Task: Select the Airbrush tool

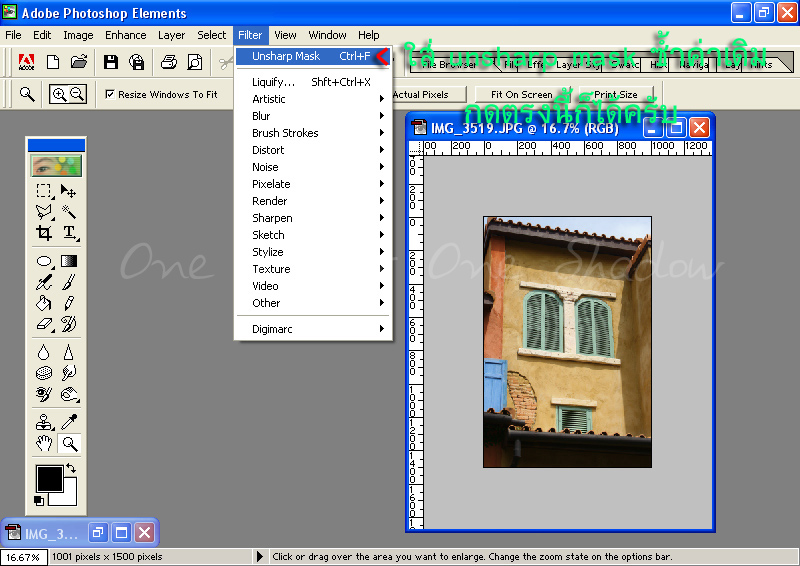Action: (x=44, y=282)
